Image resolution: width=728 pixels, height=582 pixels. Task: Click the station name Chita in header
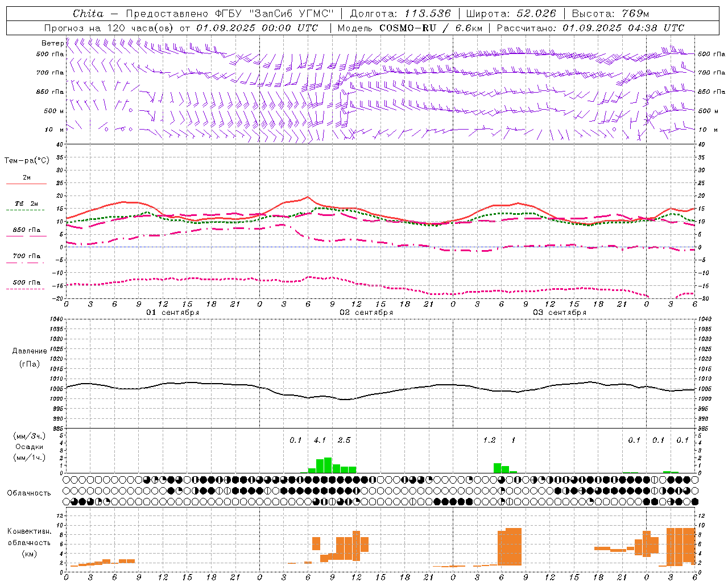click(x=88, y=14)
